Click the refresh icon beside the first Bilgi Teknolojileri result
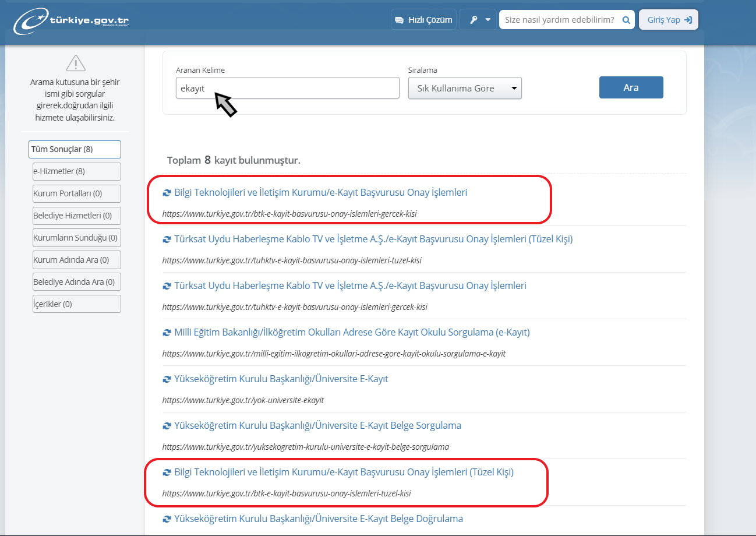The width and height of the screenshot is (756, 536). tap(167, 193)
